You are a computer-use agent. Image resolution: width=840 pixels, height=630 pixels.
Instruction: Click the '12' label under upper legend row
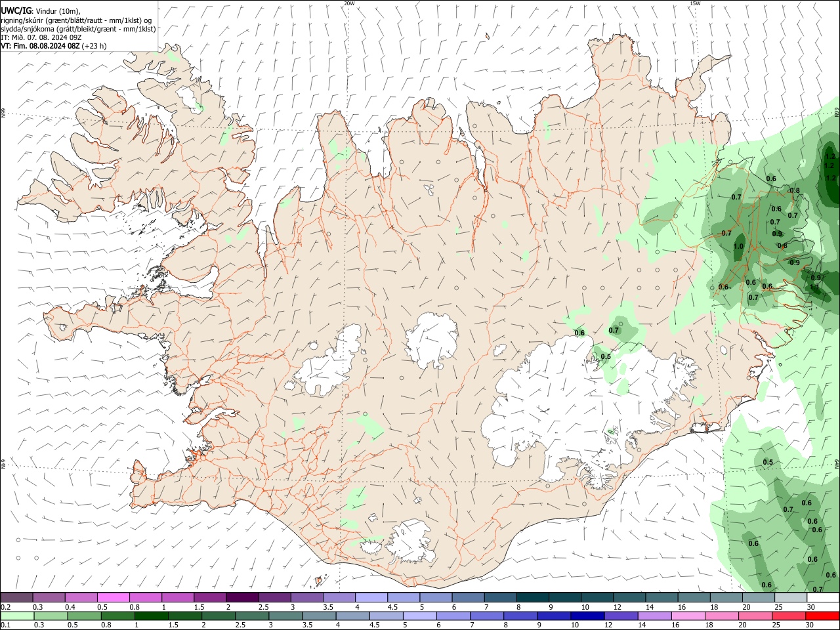[617, 607]
